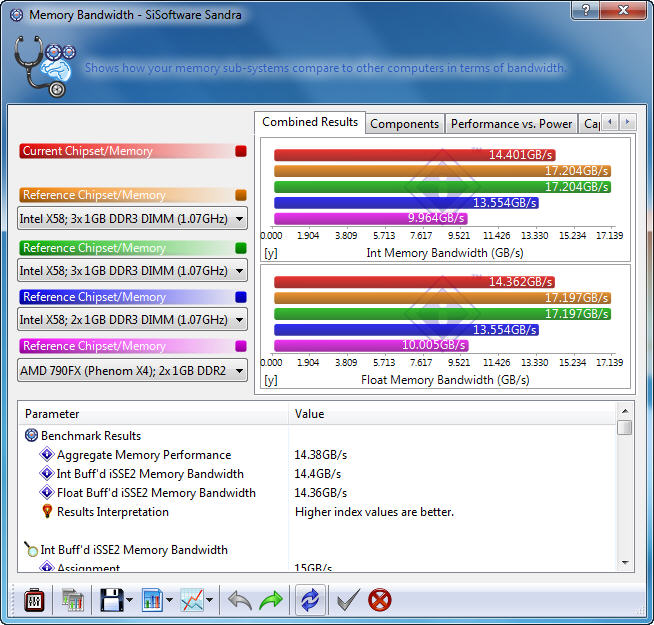Screen dimensions: 654x625
Task: Select Float Buff'd iSSE2 Memory Bandwidth row
Action: click(x=317, y=493)
